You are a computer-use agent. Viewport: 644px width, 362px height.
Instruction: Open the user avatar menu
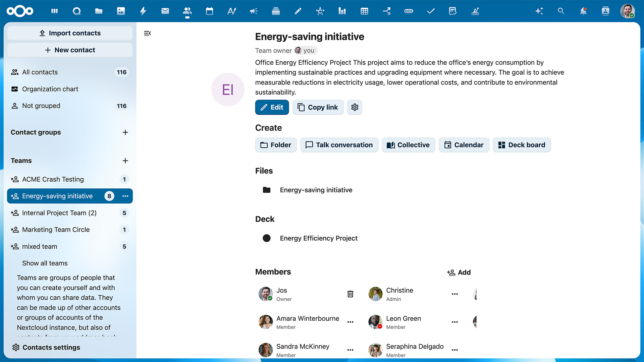pos(627,11)
